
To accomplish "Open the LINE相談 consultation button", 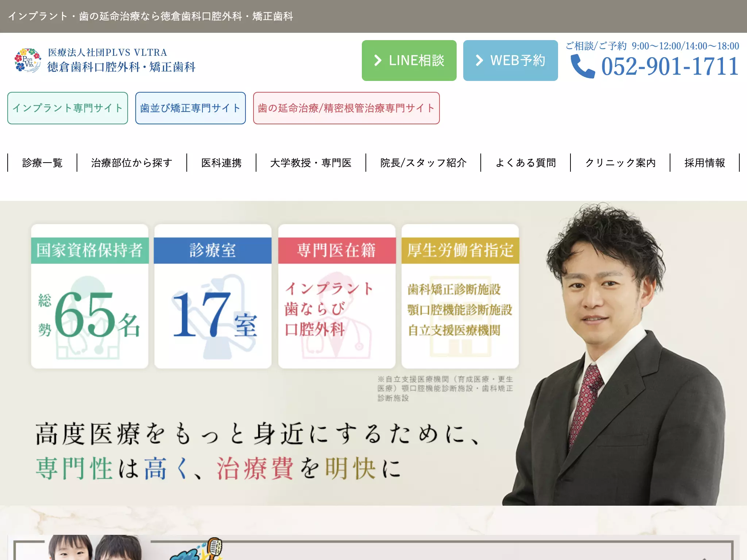I will [409, 61].
